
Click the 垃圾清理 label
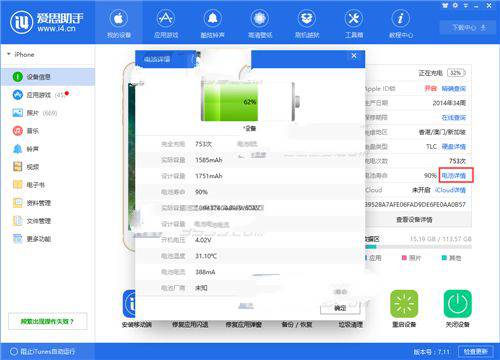click(351, 324)
